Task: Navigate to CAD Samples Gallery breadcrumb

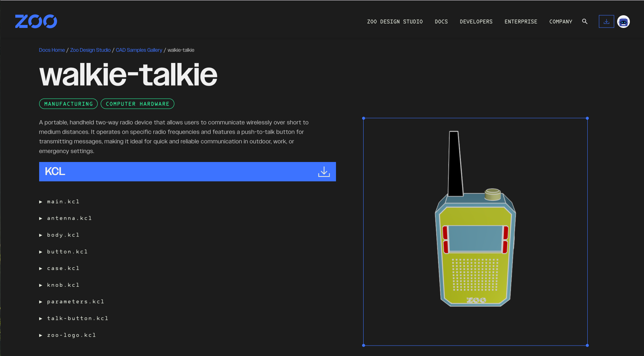Action: (x=139, y=50)
